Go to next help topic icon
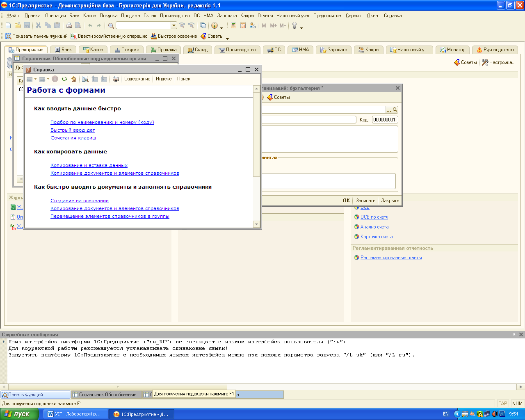Viewport: 525px width, 420px height. point(104,79)
